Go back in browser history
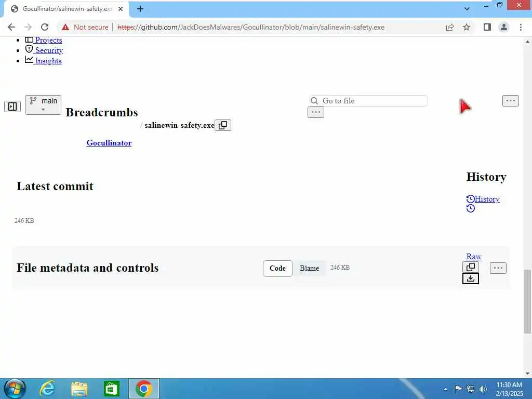The image size is (532, 399). point(11,27)
